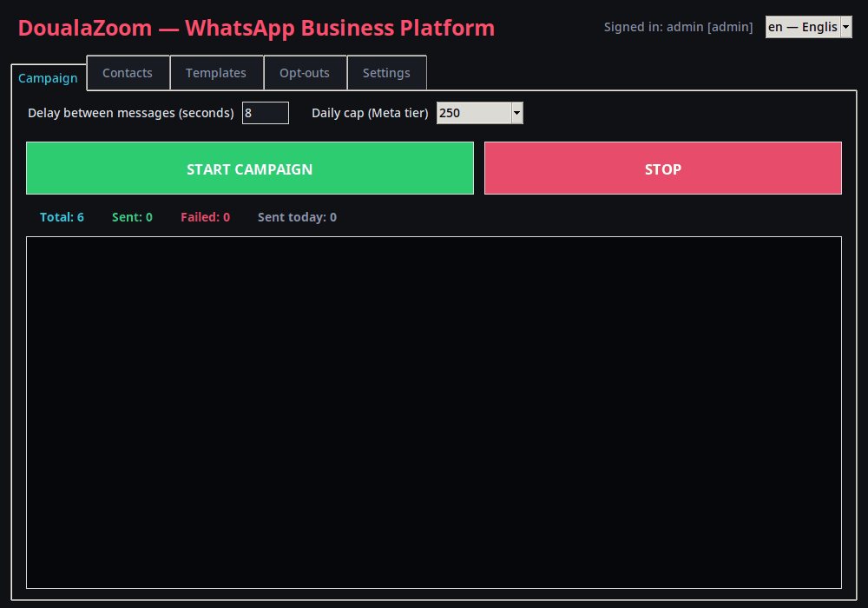868x608 pixels.
Task: Open the Settings tab
Action: click(386, 73)
